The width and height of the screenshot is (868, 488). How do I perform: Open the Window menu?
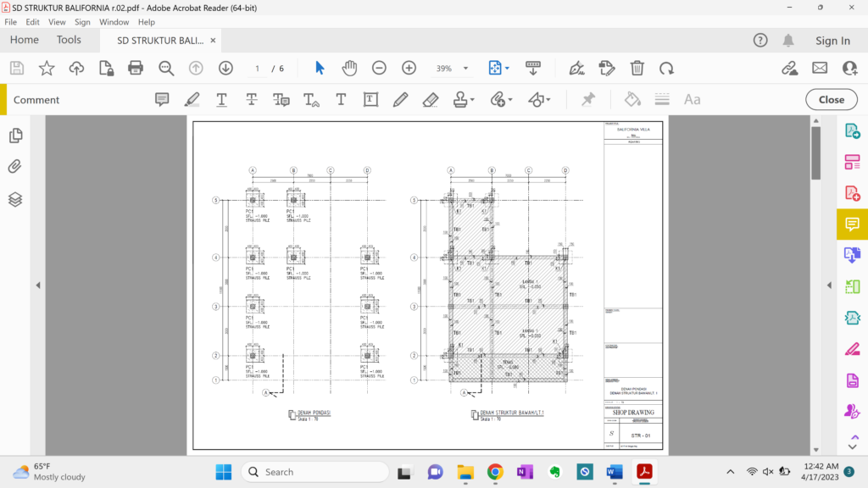114,22
